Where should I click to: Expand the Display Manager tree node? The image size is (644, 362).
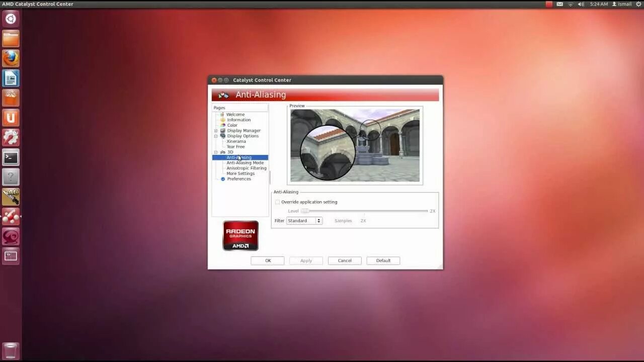[x=216, y=131]
